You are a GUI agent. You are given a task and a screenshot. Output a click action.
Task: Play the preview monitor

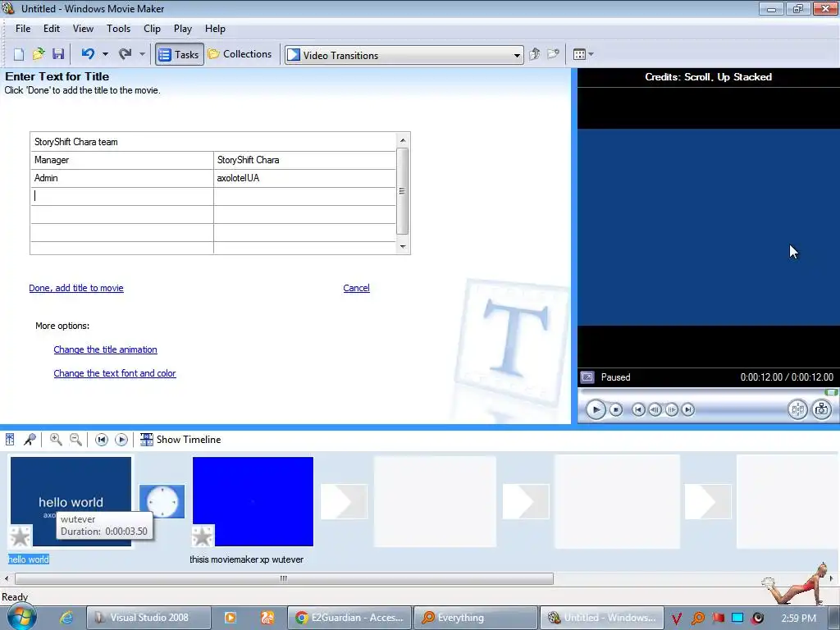(596, 410)
